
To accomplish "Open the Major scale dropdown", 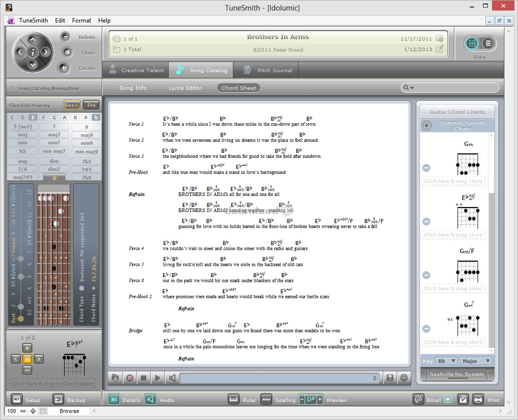I will pyautogui.click(x=476, y=361).
